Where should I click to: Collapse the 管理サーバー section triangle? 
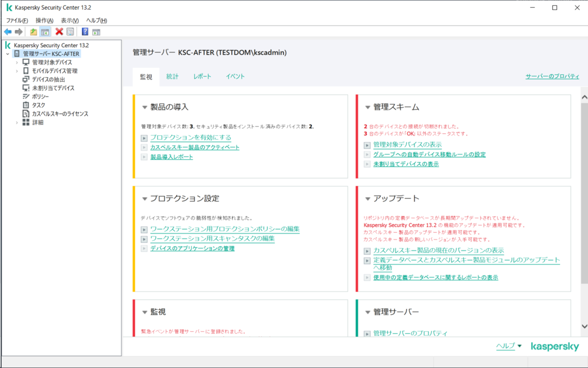click(x=368, y=312)
